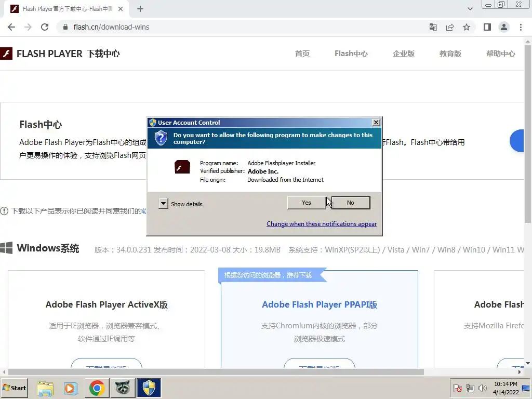Screen dimensions: 532x399
Task: Close the User Account Control dialog
Action: pos(376,123)
